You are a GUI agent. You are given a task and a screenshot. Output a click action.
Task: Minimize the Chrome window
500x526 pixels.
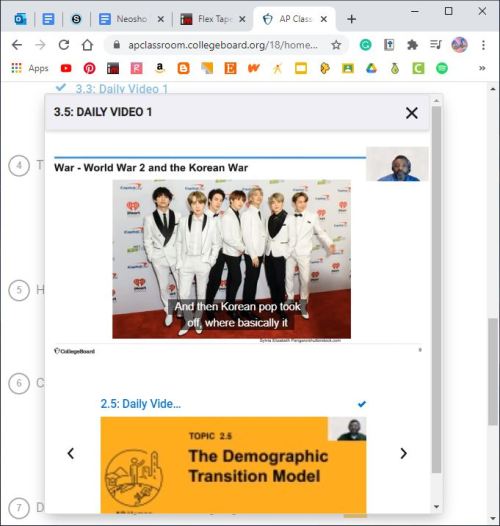(x=415, y=11)
